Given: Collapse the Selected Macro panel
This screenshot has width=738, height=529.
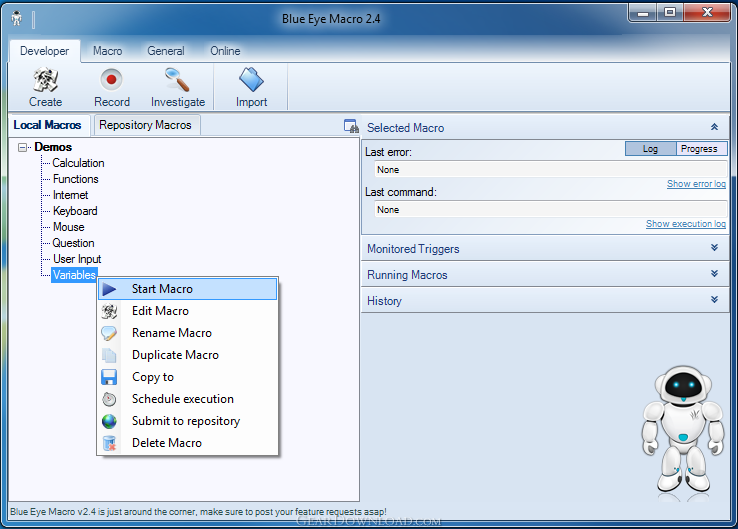Looking at the screenshot, I should [714, 127].
